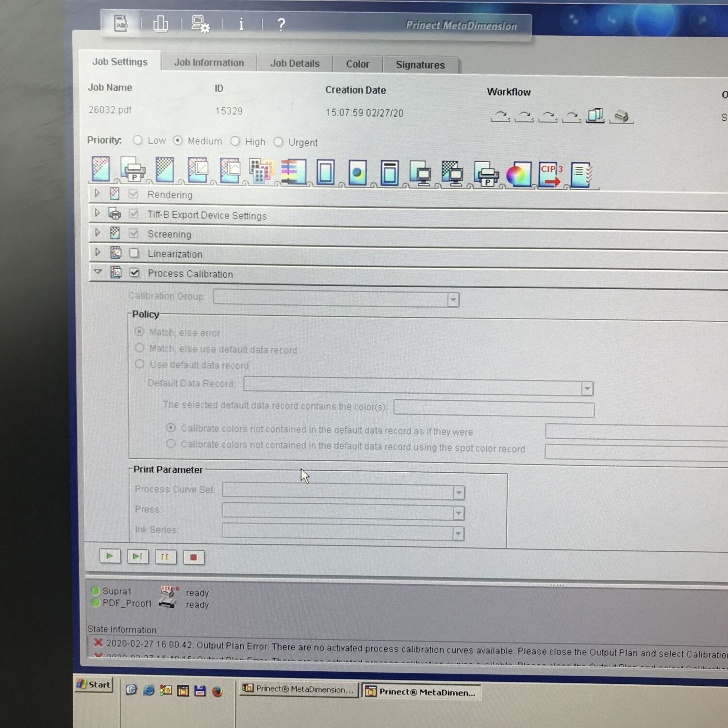
Task: Select the empty page frame icon
Action: click(x=325, y=172)
